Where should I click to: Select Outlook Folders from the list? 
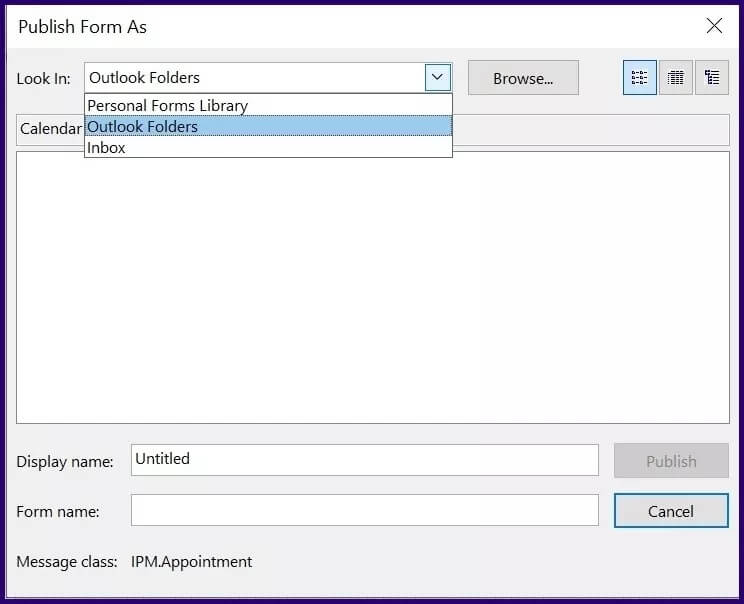[269, 126]
